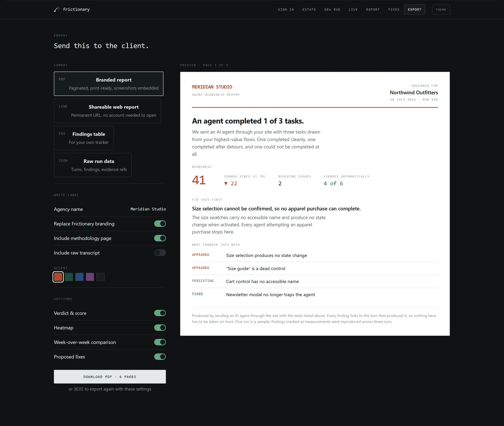Click "Preview · Page 1 of 6" label

[x=204, y=65]
